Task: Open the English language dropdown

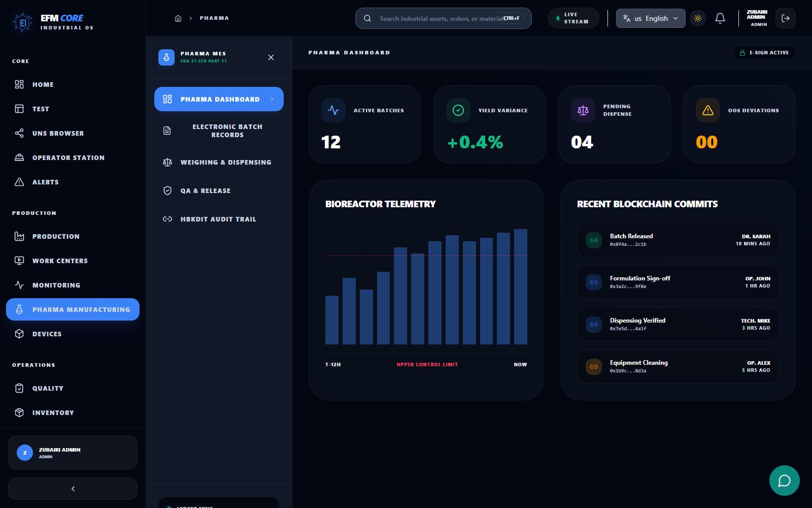Action: point(651,18)
